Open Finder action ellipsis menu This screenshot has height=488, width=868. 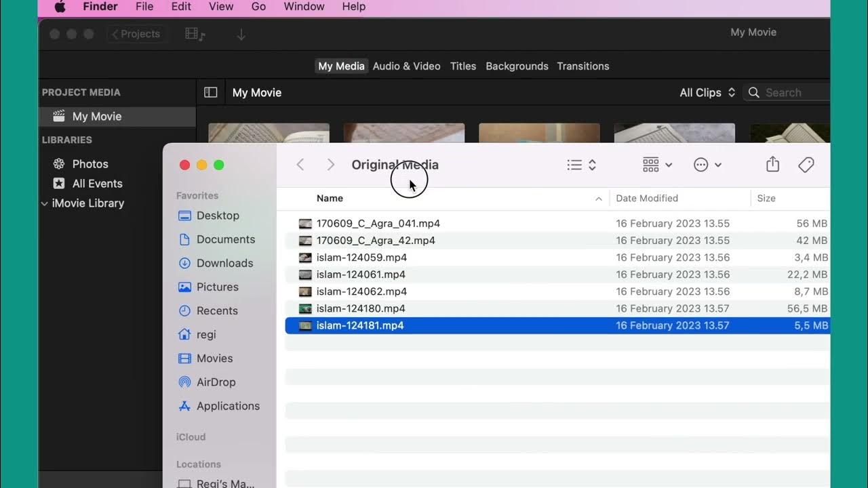[707, 165]
